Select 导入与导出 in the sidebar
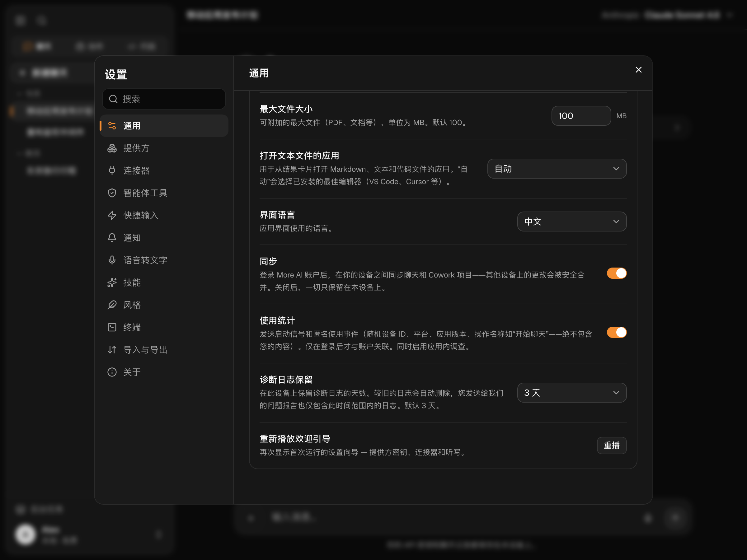 click(x=164, y=350)
